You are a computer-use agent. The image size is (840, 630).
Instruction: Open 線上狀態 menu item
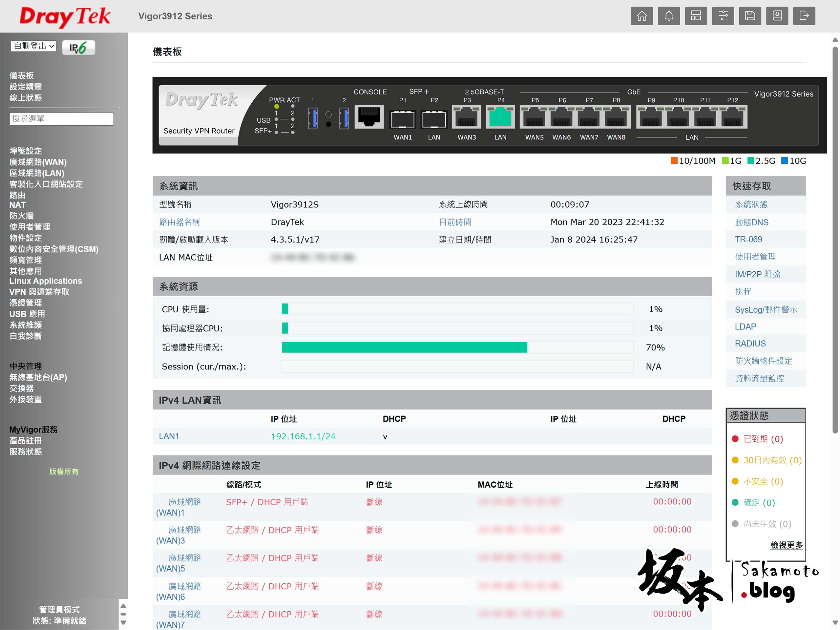pyautogui.click(x=26, y=97)
